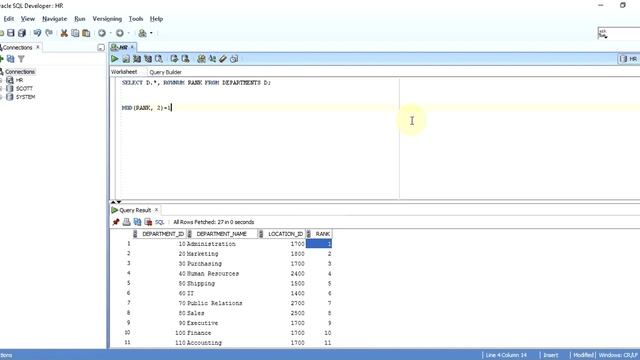Run the SQL statement with green play icon
The width and height of the screenshot is (640, 360).
click(115, 59)
